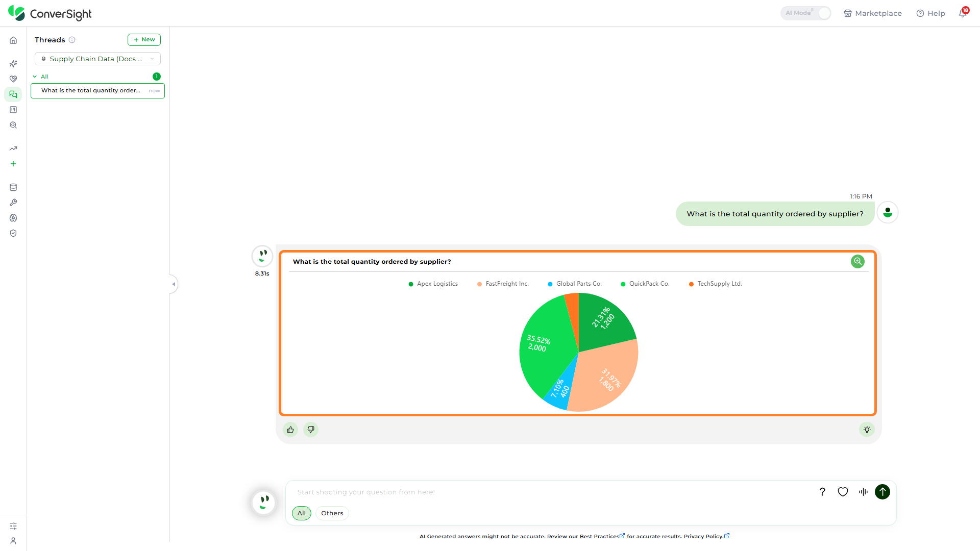Collapse the Threads side panel arrow
Screen dimensions: 980x551
[174, 284]
